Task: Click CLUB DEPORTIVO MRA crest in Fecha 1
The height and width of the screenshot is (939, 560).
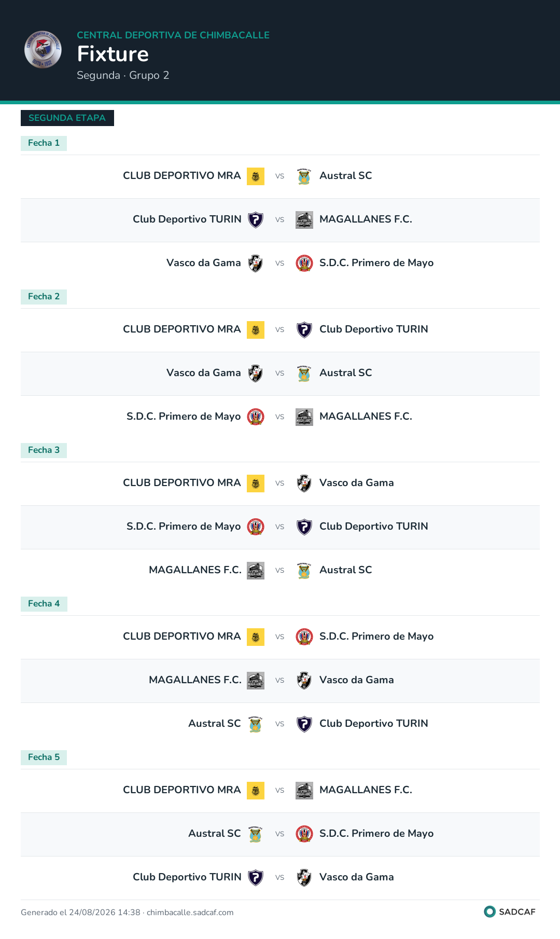Action: click(x=256, y=176)
